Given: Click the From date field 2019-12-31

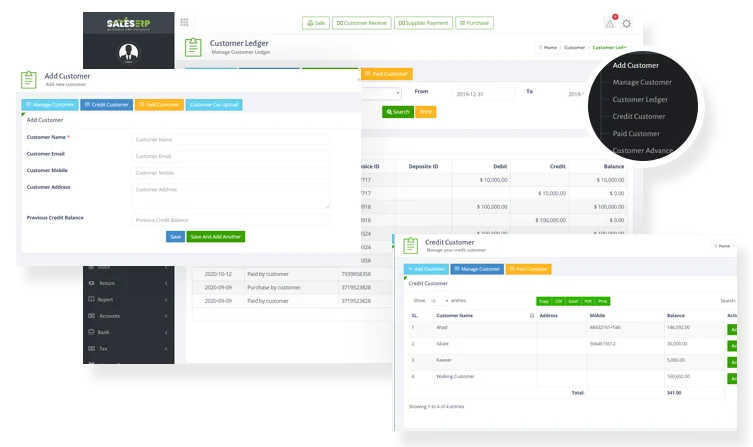Looking at the screenshot, I should (x=483, y=94).
